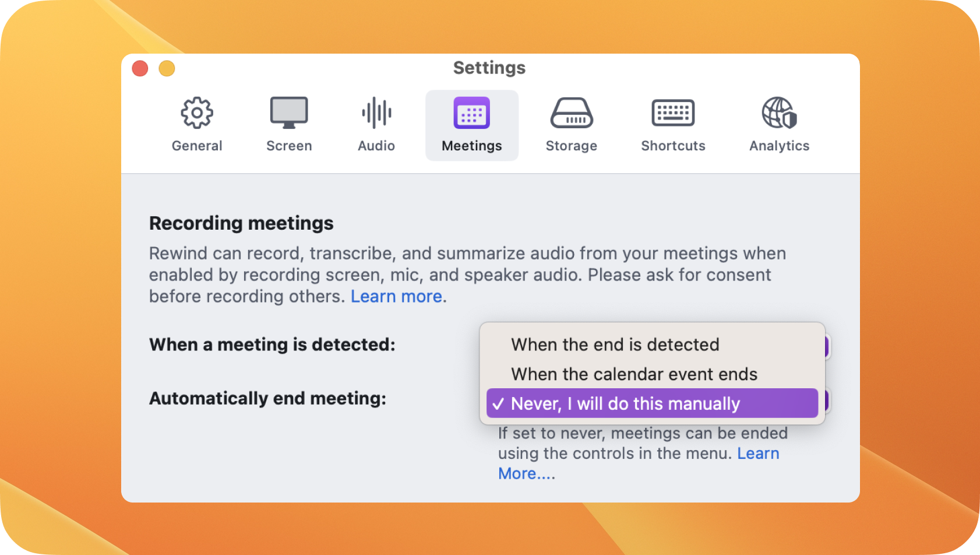Click the Storage drive icon
The image size is (980, 555).
coord(571,113)
